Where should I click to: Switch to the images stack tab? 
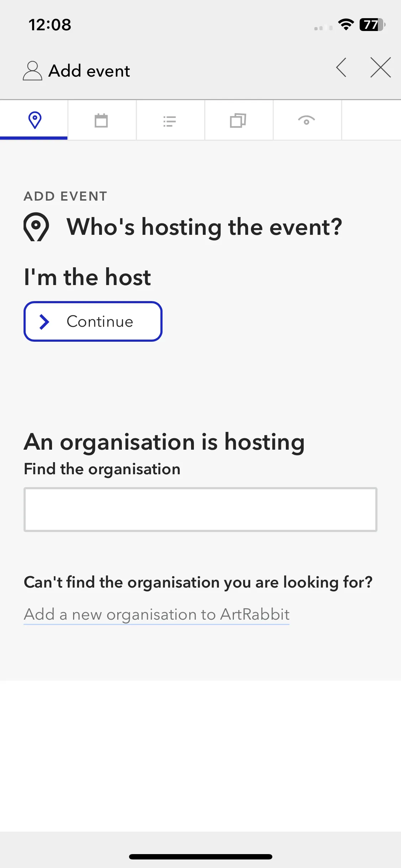pos(238,120)
